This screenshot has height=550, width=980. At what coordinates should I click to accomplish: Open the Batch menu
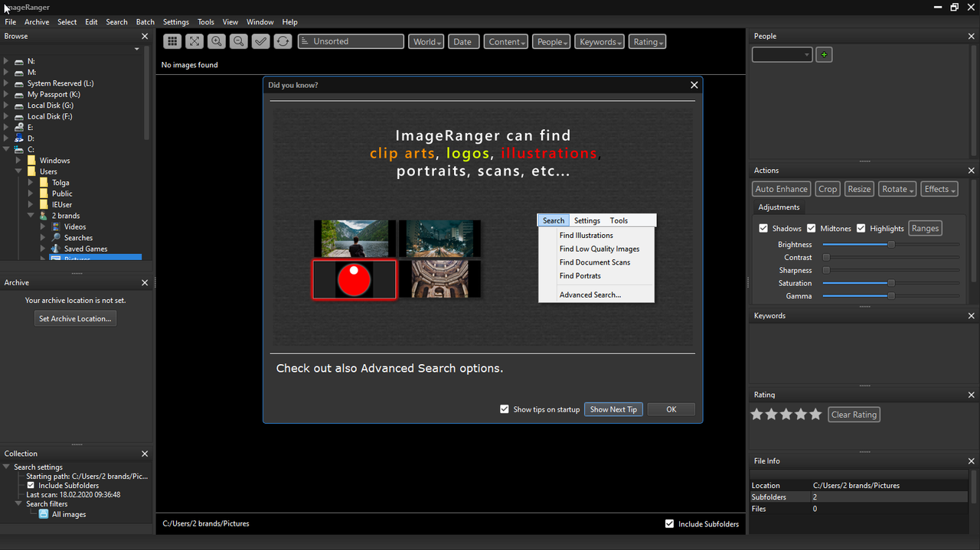click(145, 22)
